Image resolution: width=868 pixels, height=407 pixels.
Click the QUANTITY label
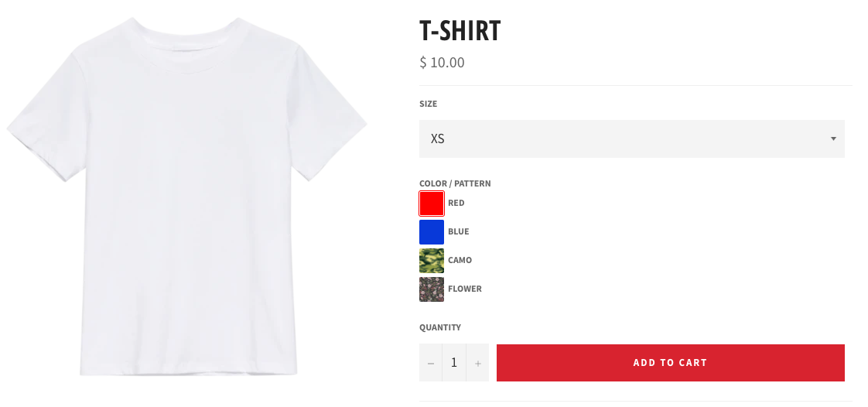pos(440,327)
